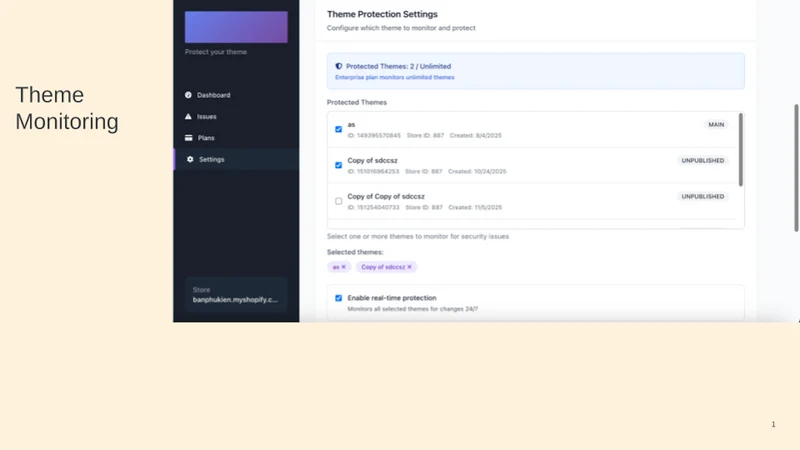Click 'Protected Themes: 2 / Unlimited' text
800x450 pixels.
pyautogui.click(x=398, y=66)
